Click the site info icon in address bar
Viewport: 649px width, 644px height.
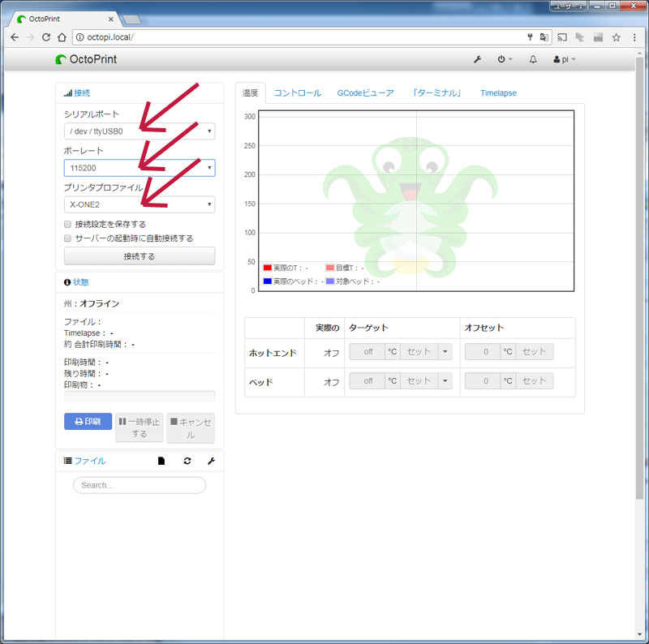tap(80, 37)
